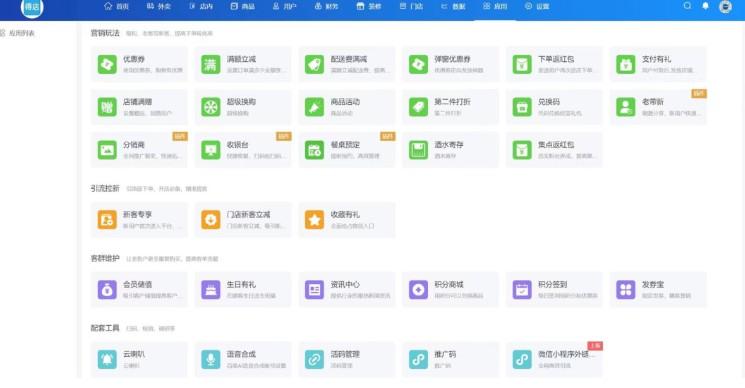Viewport: 745px width, 388px height.
Task: Open the 兑换码 app card
Action: click(554, 107)
